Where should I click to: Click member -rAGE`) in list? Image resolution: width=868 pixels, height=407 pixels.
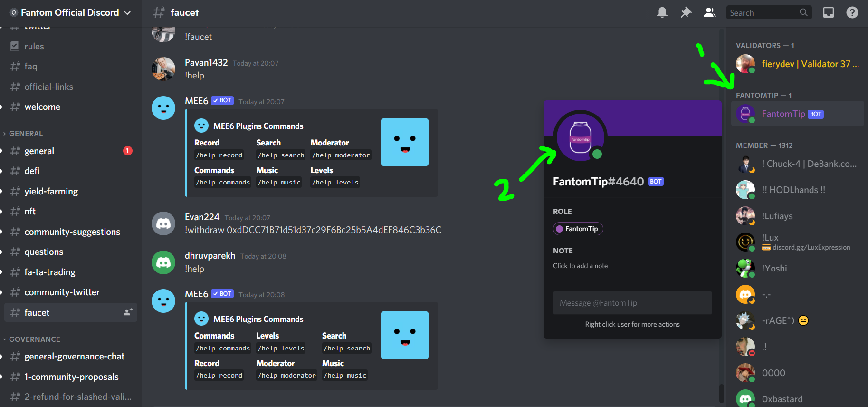(798, 320)
